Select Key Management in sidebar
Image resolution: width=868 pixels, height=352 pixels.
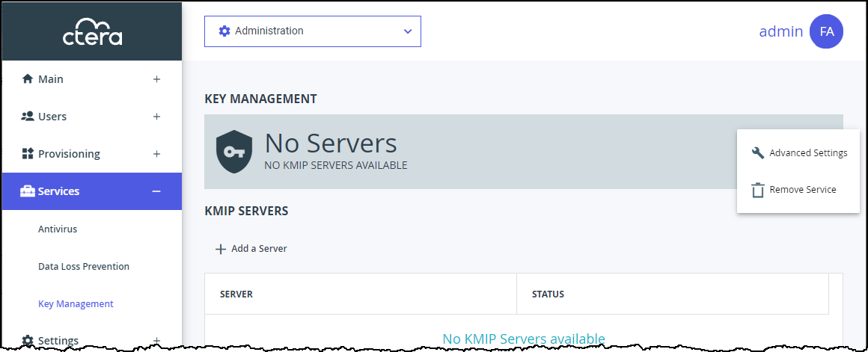tap(76, 304)
